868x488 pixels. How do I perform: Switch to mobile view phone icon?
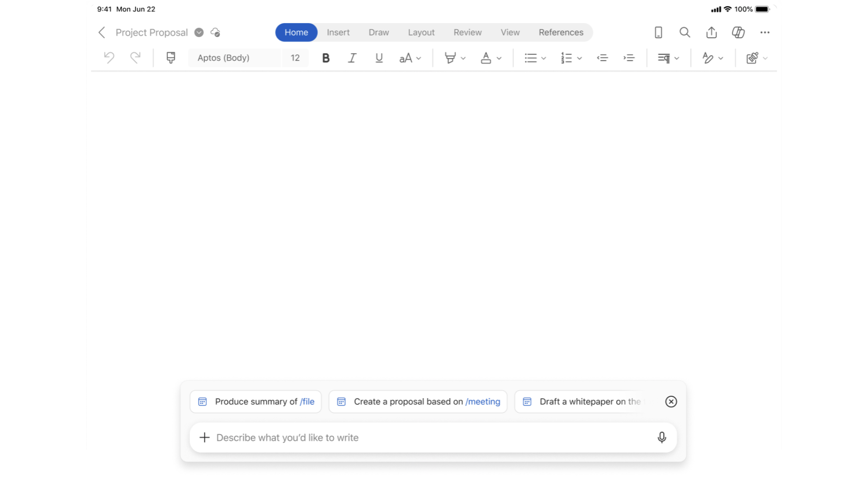click(658, 32)
